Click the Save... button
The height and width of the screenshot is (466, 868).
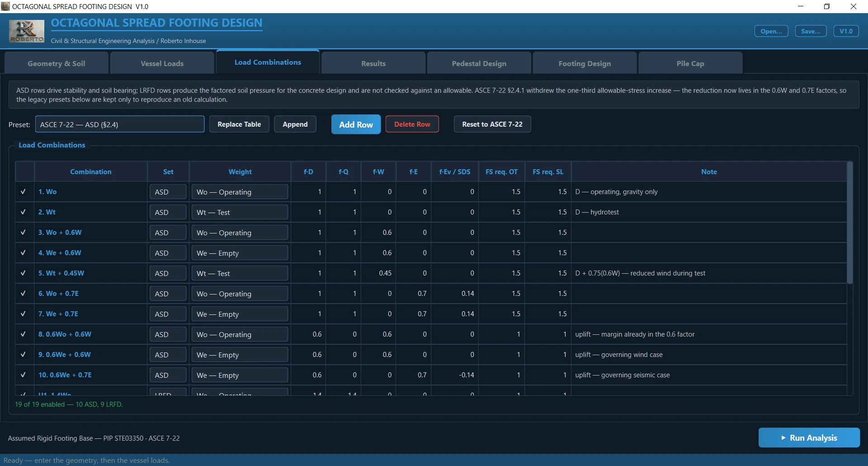(x=811, y=31)
